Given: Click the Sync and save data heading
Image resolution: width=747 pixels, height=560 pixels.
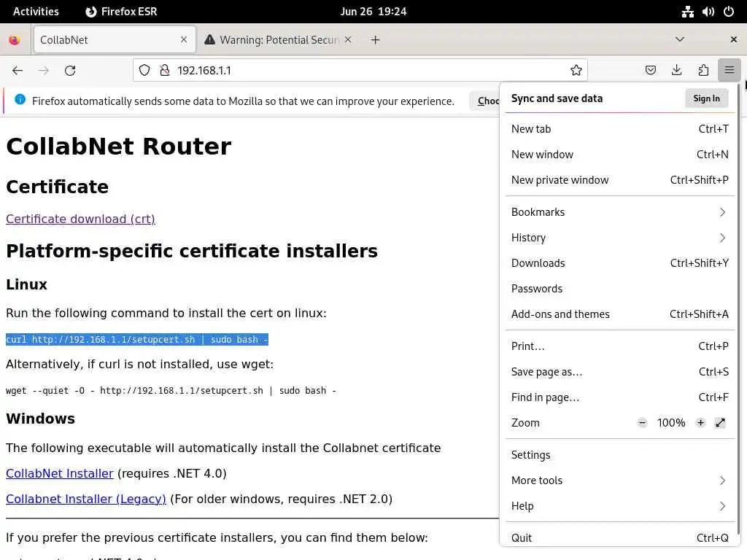Looking at the screenshot, I should 557,98.
